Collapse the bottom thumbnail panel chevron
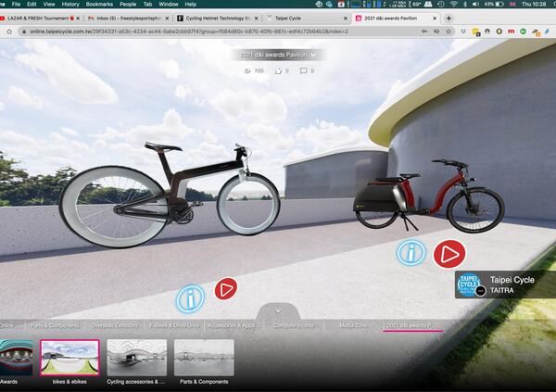Screen dimensions: 556x392 (x=278, y=310)
